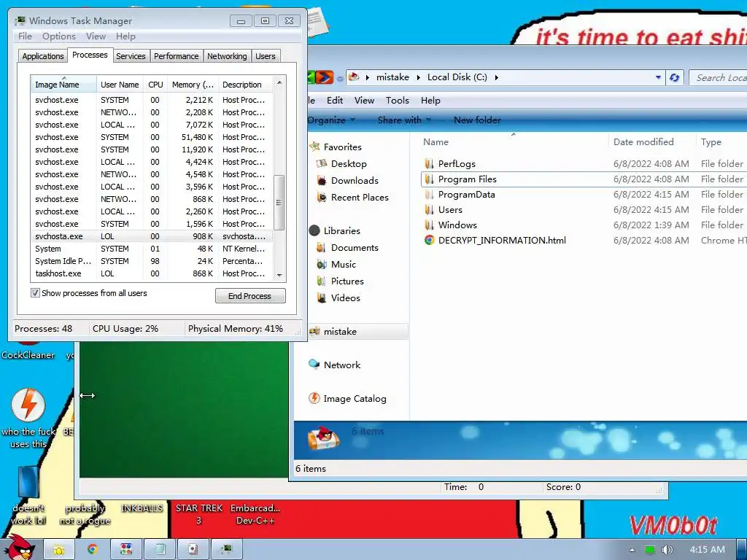Toggle Show processes from all users
The height and width of the screenshot is (560, 747).
35,293
